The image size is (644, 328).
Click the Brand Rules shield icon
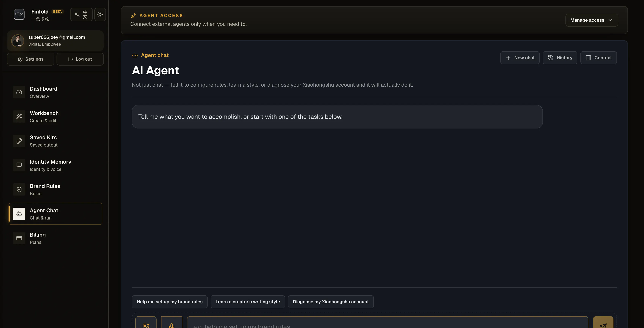(19, 189)
